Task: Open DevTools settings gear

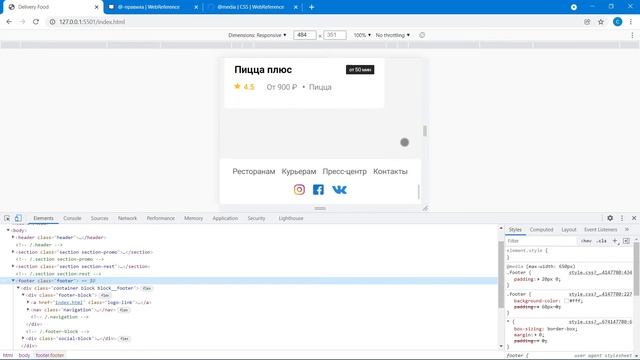Action: [610, 218]
